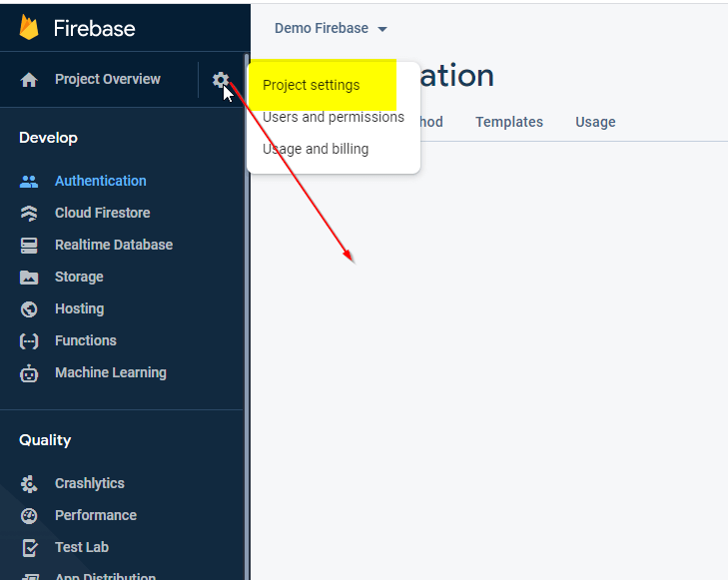
Task: Open Project Overview link
Action: (x=108, y=79)
